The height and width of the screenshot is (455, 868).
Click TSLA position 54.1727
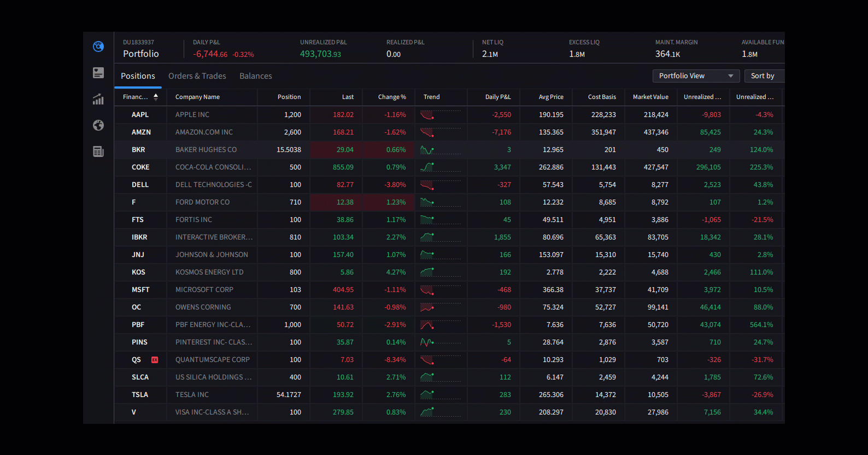[x=289, y=395]
